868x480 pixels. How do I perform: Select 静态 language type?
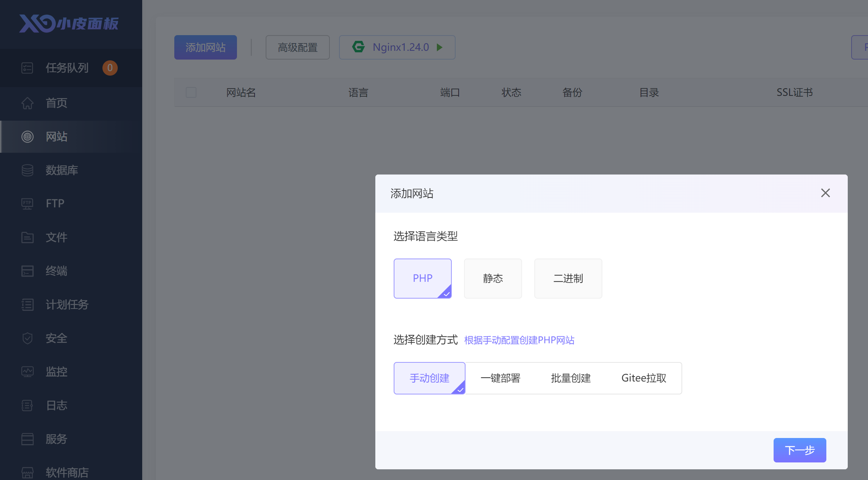pos(493,278)
